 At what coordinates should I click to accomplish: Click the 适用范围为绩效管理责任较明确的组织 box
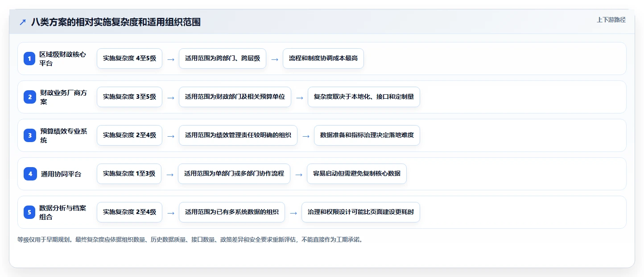(238, 135)
